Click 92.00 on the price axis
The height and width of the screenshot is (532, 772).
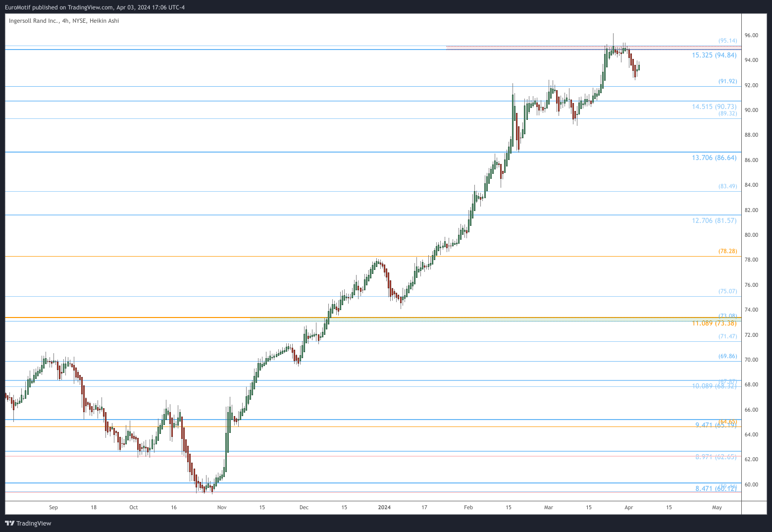pos(751,85)
